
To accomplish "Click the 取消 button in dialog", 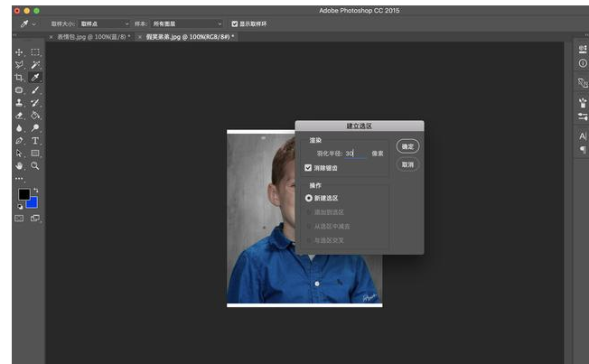I will click(x=407, y=164).
